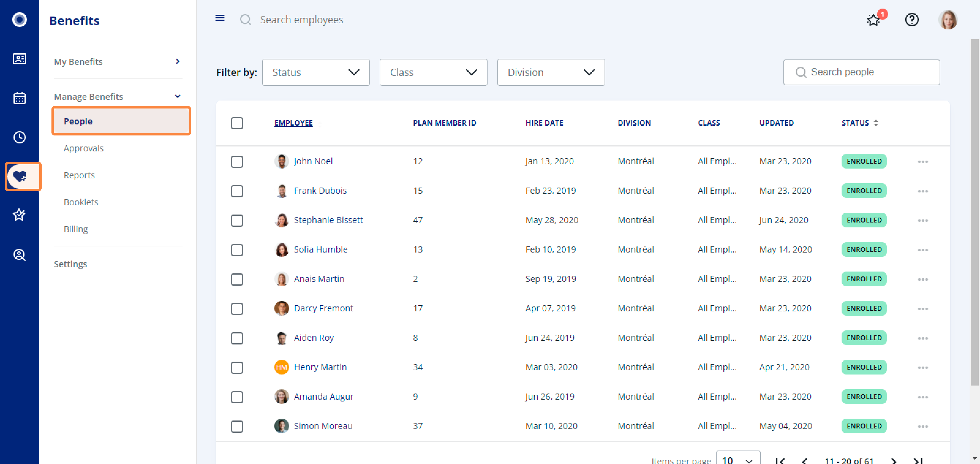Open row actions menu for Sofia Humble

(x=922, y=250)
